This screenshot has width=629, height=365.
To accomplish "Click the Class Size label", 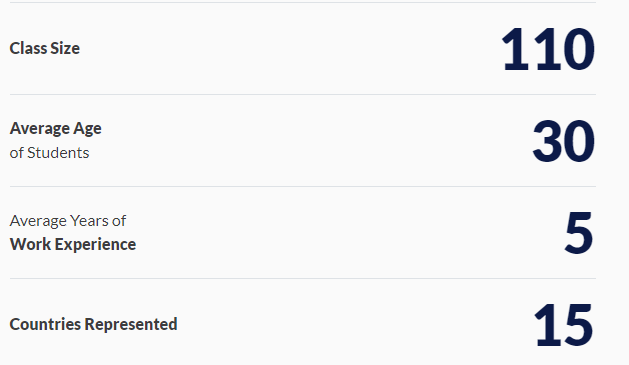I will [45, 49].
